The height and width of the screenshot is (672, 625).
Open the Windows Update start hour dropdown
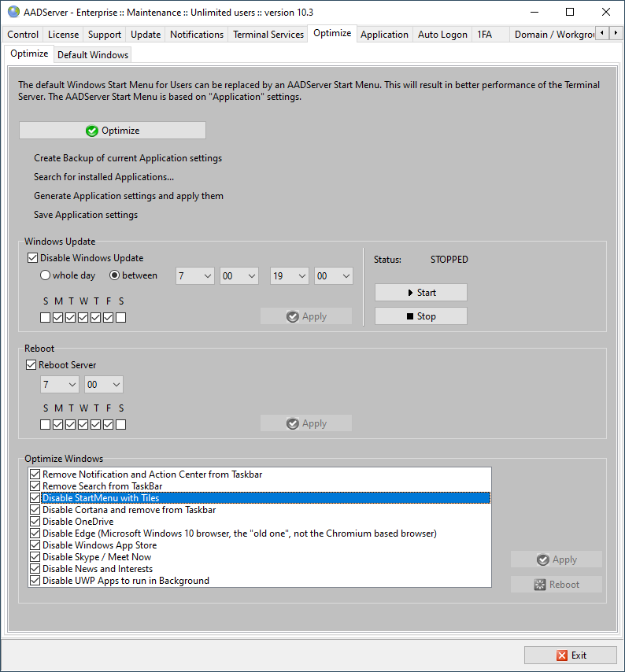(195, 276)
